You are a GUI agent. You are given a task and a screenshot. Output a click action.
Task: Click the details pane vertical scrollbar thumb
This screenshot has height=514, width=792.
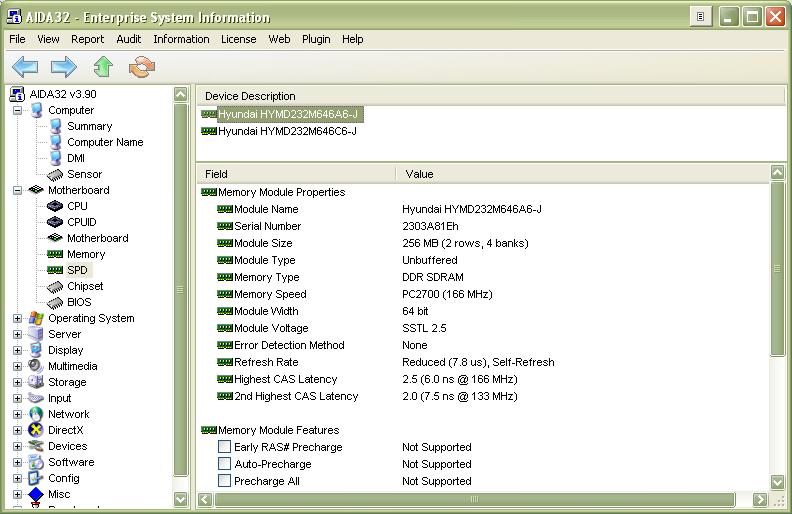point(777,269)
